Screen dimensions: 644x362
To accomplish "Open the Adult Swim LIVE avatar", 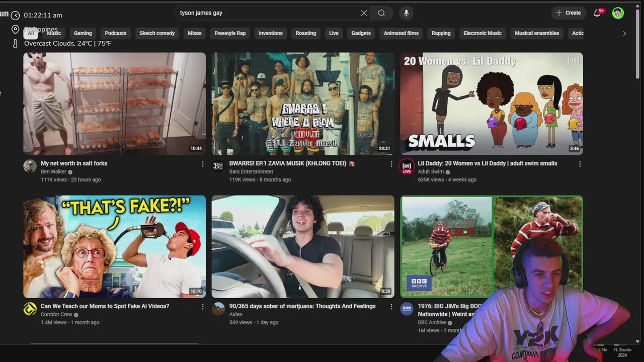I will pos(407,166).
